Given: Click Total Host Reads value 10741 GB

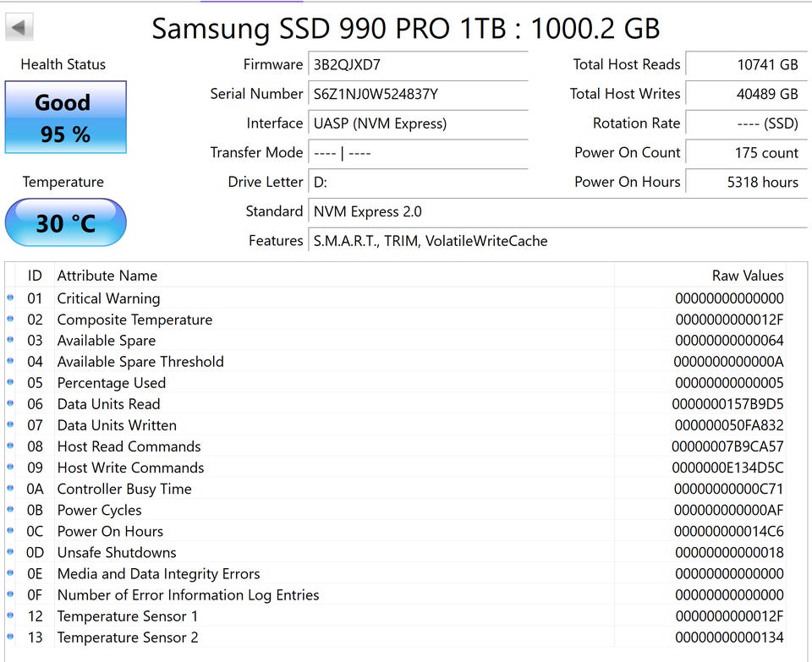Looking at the screenshot, I should [x=746, y=65].
